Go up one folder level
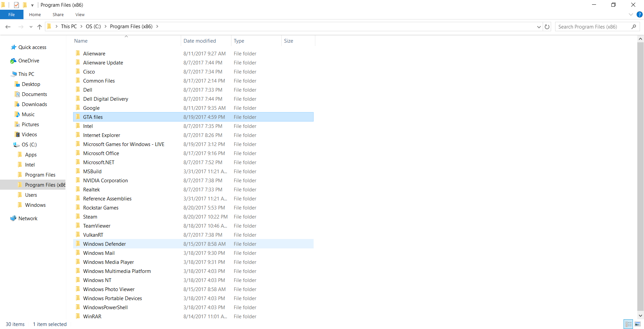Screen dimensions: 644x329 (40, 27)
